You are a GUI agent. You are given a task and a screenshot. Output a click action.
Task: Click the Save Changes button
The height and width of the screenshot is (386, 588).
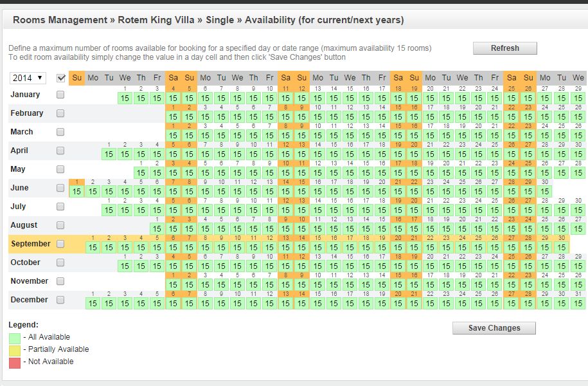point(494,328)
